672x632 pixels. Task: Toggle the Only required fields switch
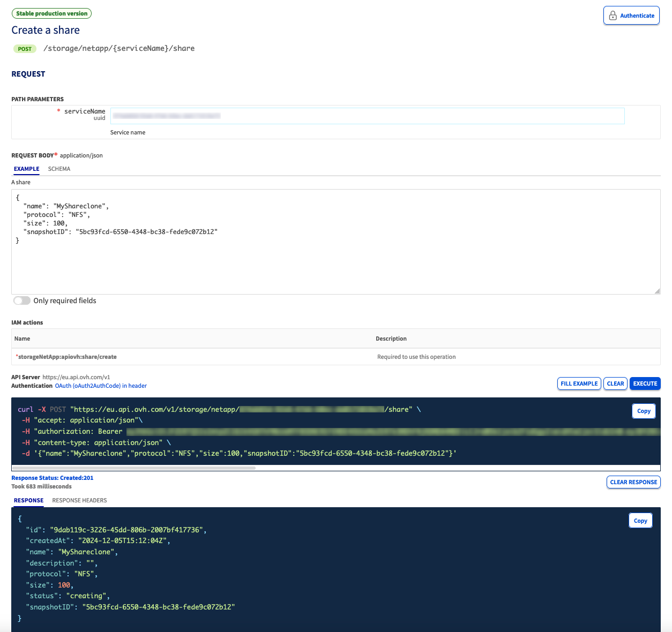coord(22,300)
